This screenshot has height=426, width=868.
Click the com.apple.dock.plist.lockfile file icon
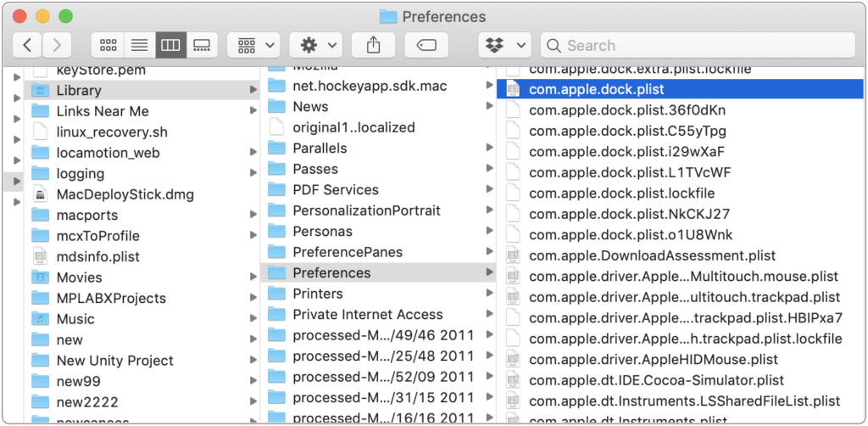[x=513, y=193]
